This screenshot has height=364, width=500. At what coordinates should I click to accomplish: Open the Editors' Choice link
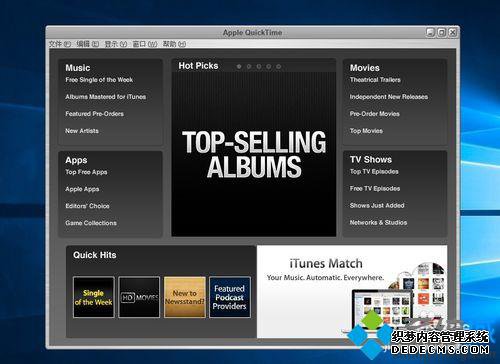click(x=87, y=206)
